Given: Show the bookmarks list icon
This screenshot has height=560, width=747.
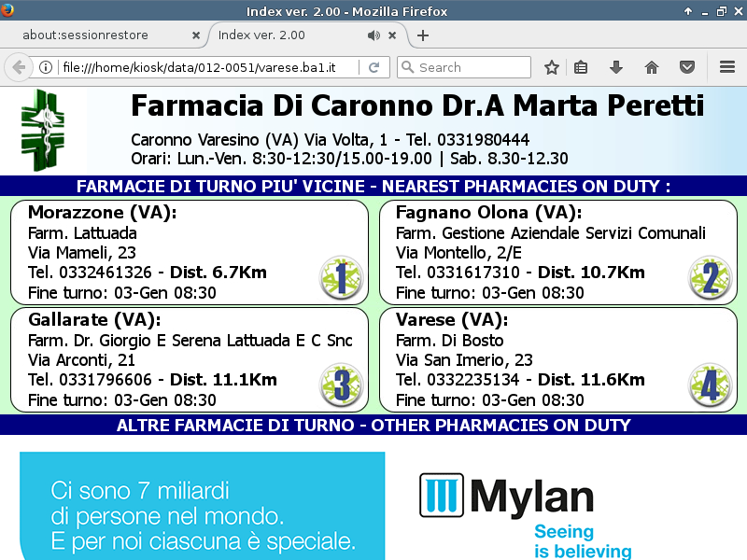Looking at the screenshot, I should click(x=581, y=67).
